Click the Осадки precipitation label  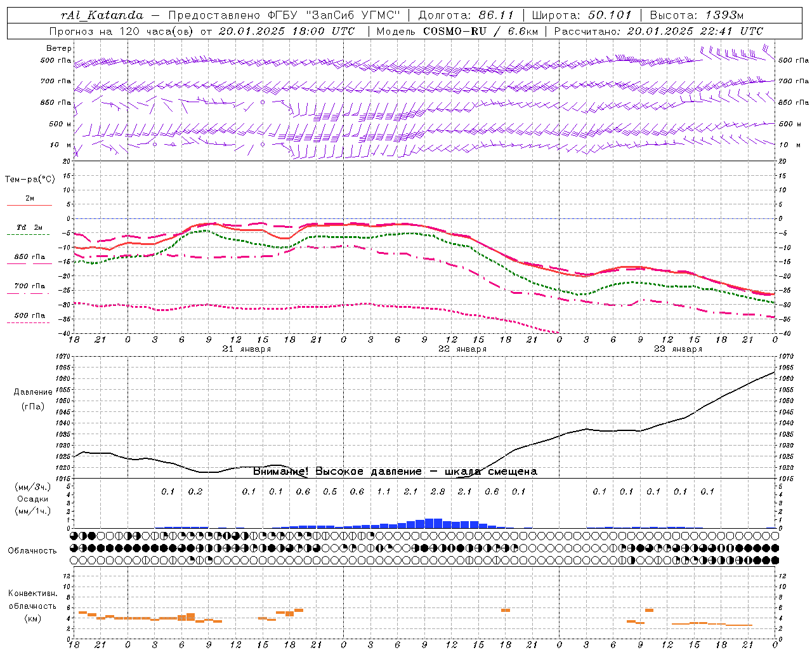tap(33, 500)
